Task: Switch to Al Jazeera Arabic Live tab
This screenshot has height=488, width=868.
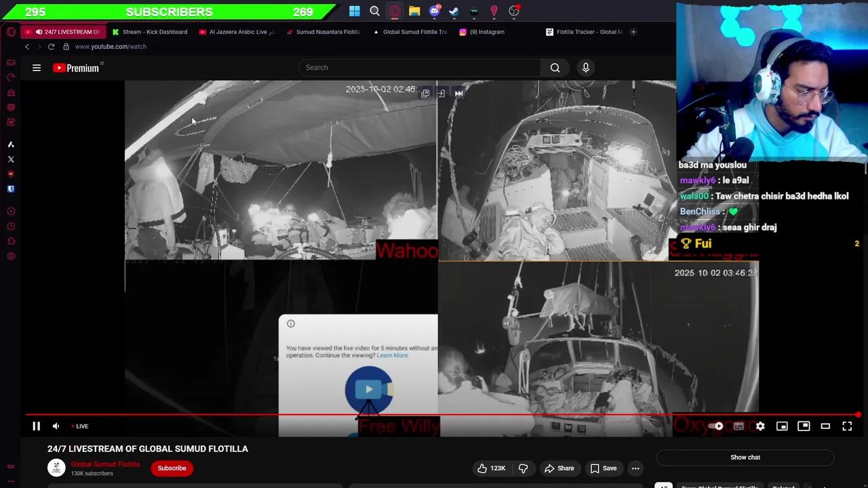Action: point(237,32)
